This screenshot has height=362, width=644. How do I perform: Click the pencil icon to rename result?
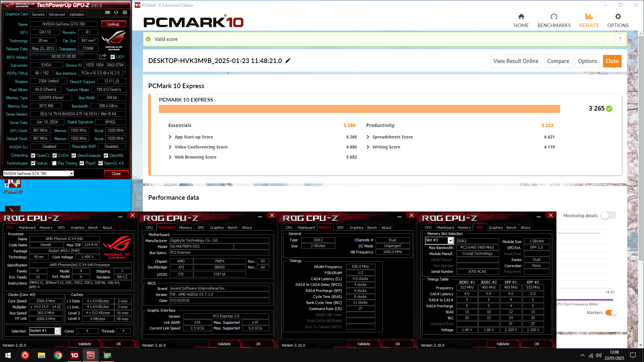tap(288, 61)
